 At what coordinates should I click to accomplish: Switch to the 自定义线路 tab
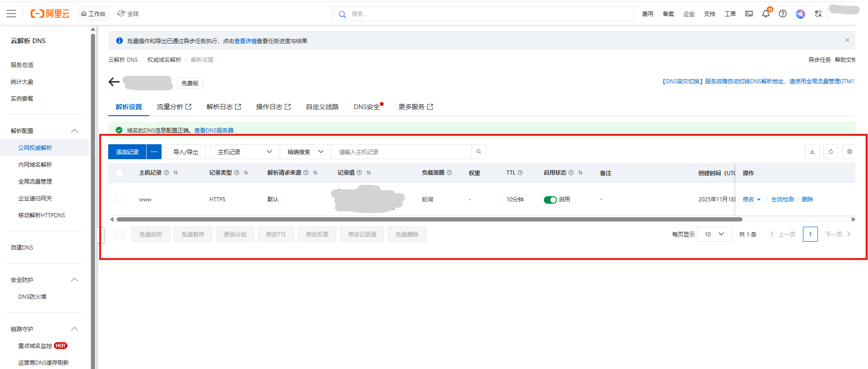(x=322, y=107)
